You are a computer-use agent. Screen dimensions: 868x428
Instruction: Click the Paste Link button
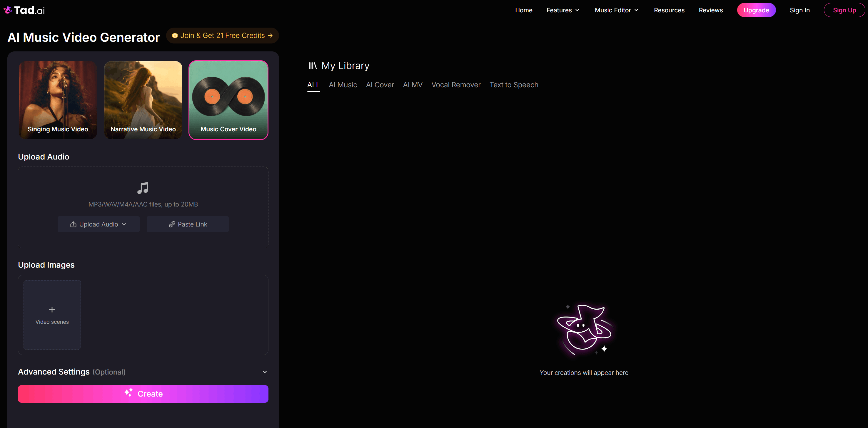pyautogui.click(x=188, y=224)
